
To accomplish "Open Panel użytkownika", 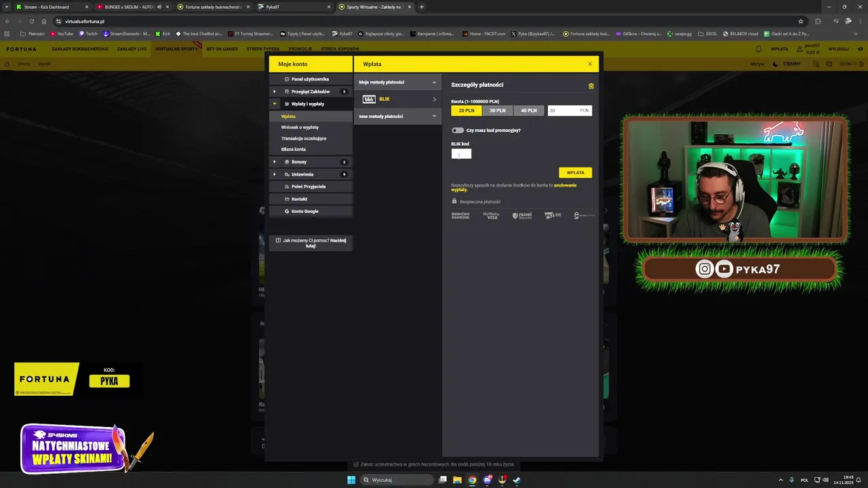I will [311, 79].
